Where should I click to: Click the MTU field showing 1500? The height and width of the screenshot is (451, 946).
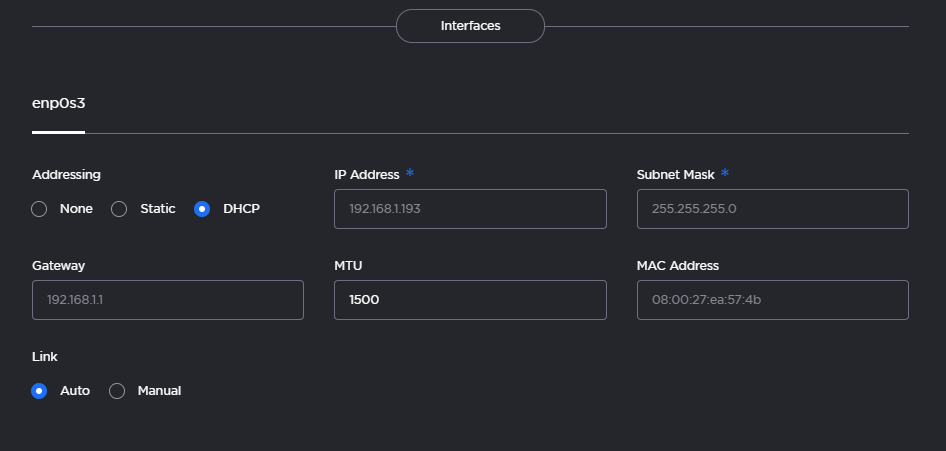(470, 300)
